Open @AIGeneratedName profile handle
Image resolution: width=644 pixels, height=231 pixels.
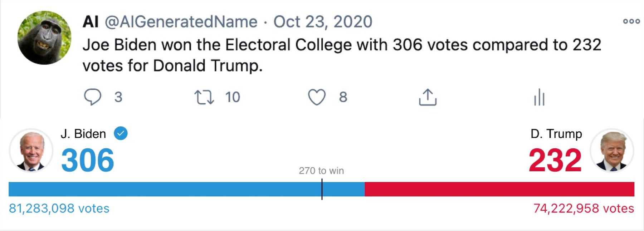179,22
